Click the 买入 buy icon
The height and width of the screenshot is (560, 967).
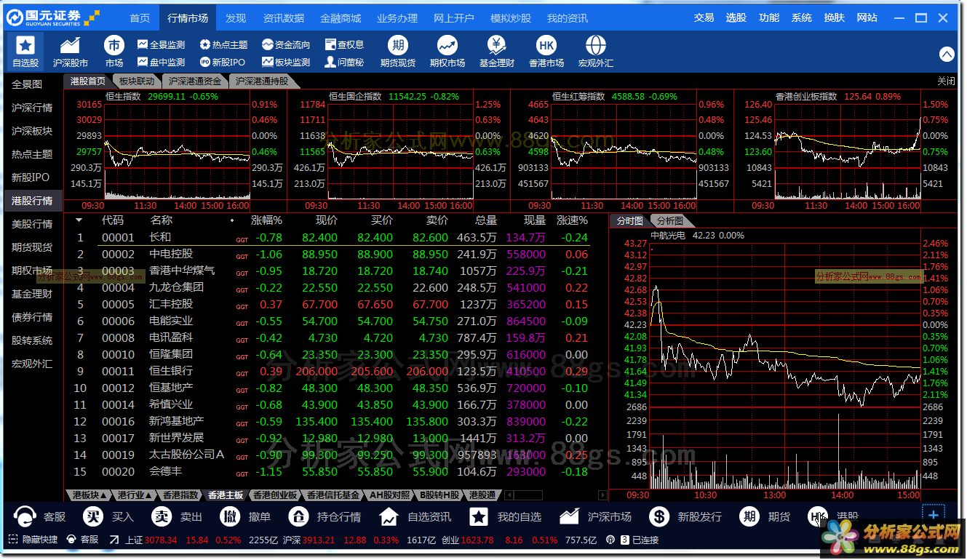coord(92,516)
